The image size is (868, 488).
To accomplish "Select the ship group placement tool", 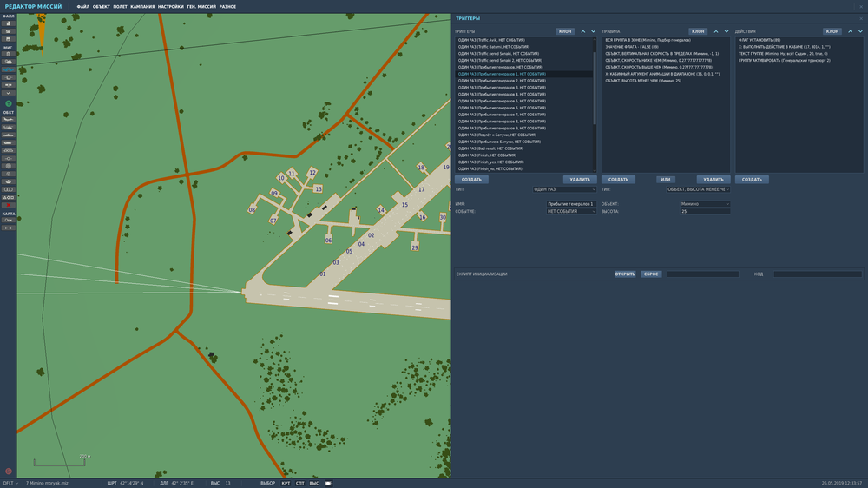I will 9,135.
